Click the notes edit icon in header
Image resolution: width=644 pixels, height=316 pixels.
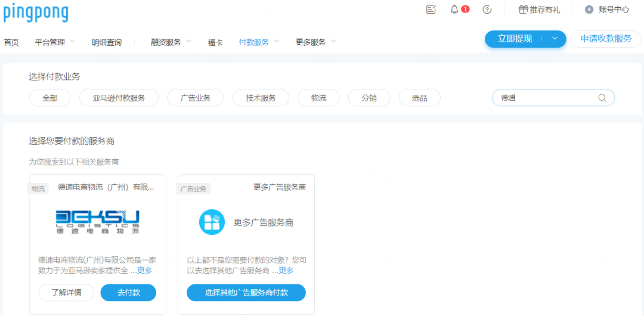coord(431,10)
